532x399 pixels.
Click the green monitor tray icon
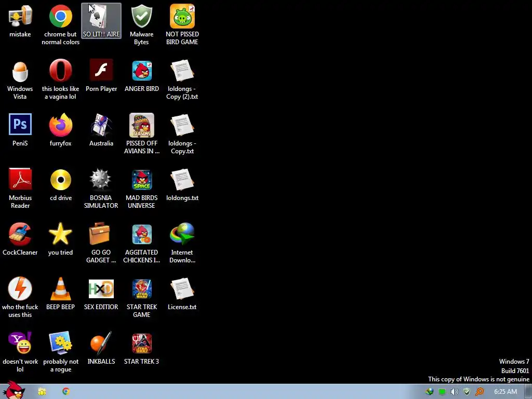click(x=442, y=392)
